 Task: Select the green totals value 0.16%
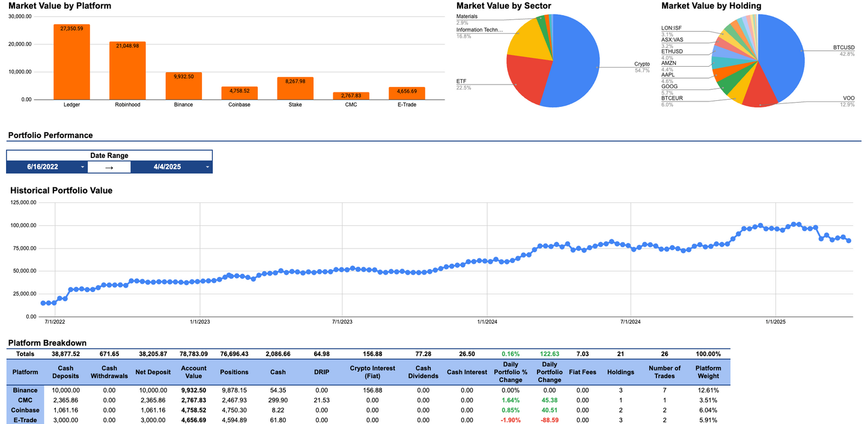point(511,354)
